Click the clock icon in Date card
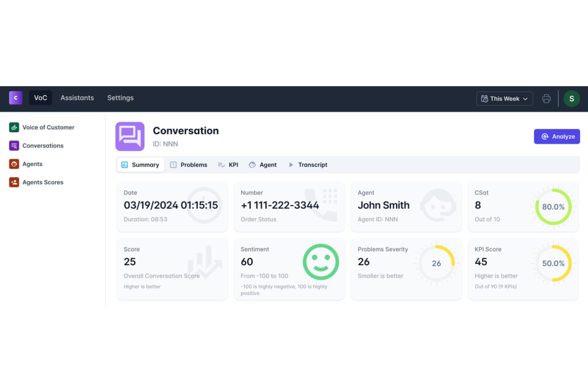Screen dimensions: 588x392 pos(204,205)
